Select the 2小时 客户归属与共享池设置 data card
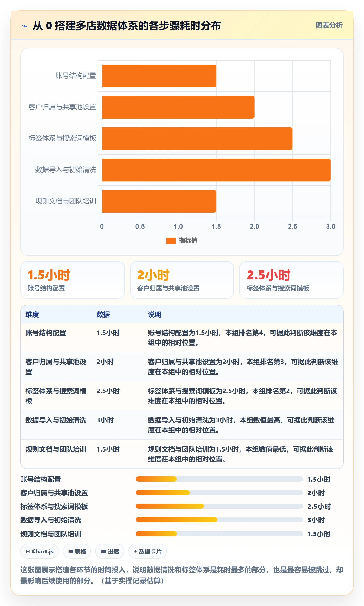 pyautogui.click(x=182, y=280)
